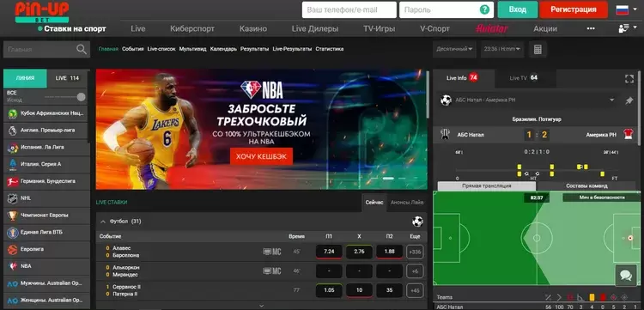Click MC stream icon for Алавес match
Viewport: 644px width, 310px height.
click(x=272, y=252)
